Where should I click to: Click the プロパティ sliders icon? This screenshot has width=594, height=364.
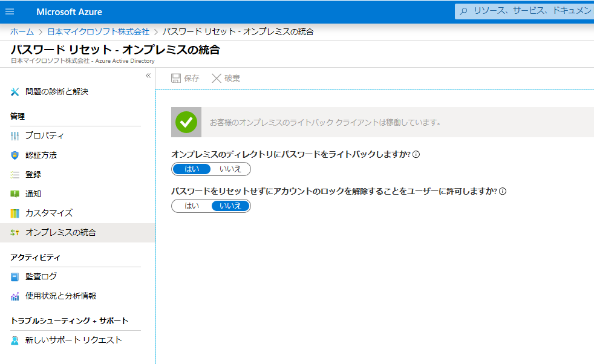(x=15, y=135)
